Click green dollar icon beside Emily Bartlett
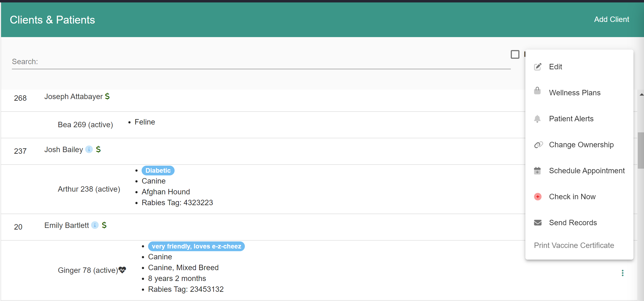 (104, 225)
